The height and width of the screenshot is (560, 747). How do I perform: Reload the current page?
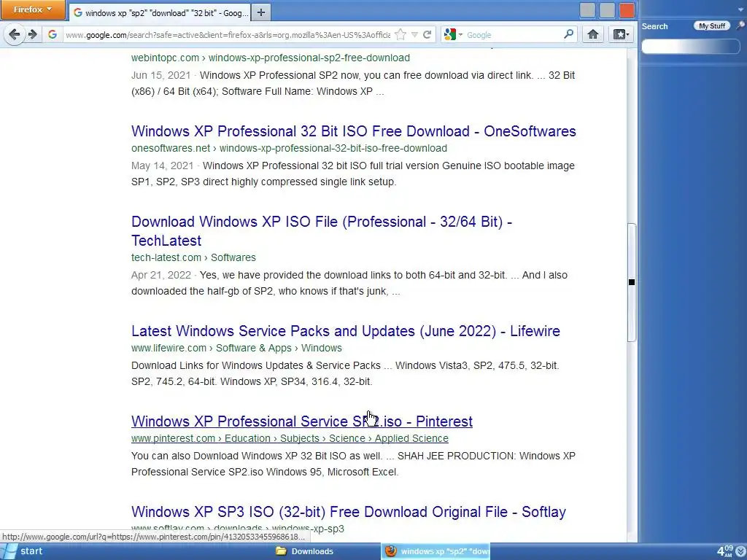tap(427, 35)
